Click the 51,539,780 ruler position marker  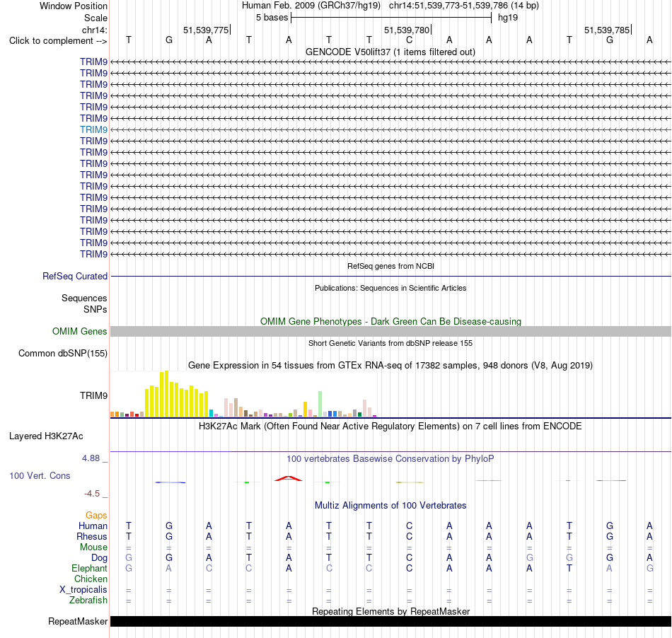click(407, 30)
